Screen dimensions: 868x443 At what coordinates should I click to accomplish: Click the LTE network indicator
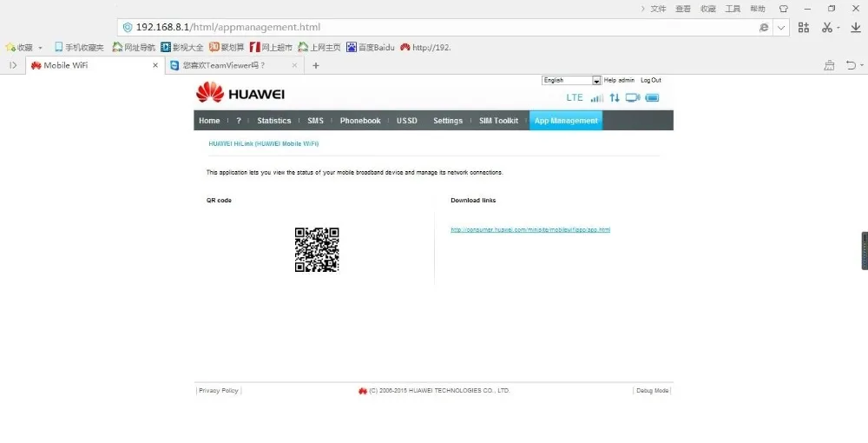[x=575, y=97]
